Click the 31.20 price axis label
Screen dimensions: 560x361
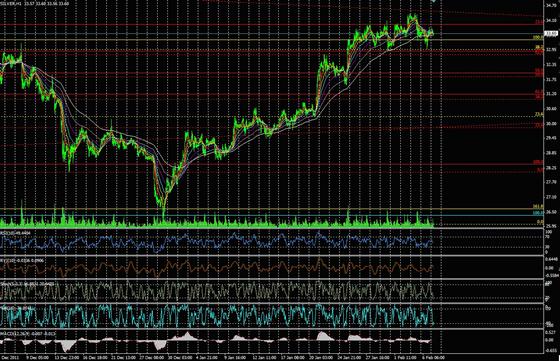pyautogui.click(x=551, y=94)
